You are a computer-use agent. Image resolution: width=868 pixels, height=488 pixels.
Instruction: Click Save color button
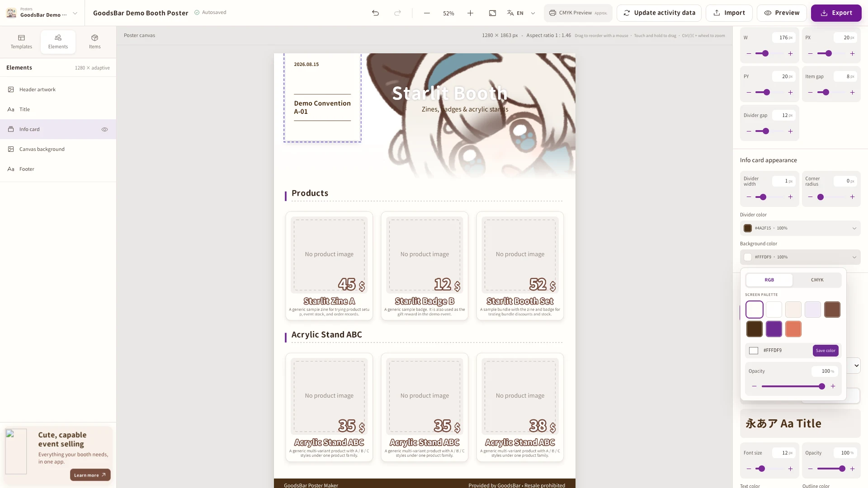pyautogui.click(x=826, y=351)
